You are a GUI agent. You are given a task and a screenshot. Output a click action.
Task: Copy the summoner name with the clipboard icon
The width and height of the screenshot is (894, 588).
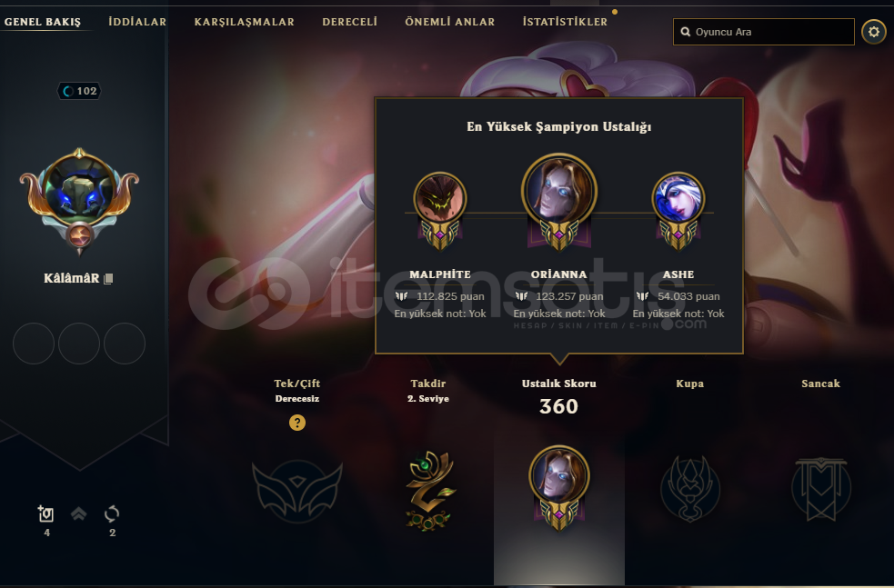tap(108, 279)
